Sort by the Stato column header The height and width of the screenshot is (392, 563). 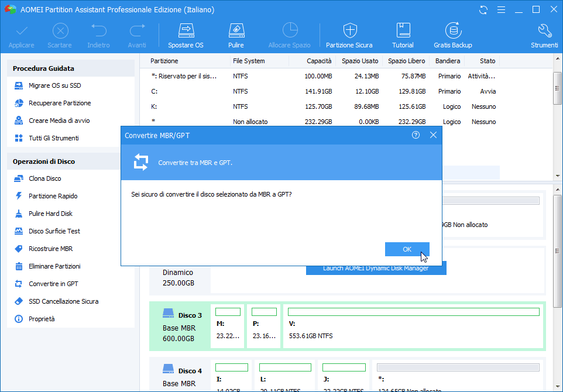click(x=488, y=61)
